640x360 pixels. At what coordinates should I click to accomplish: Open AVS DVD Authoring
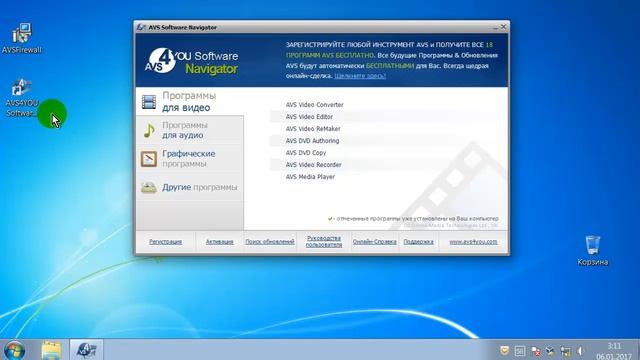pyautogui.click(x=312, y=141)
